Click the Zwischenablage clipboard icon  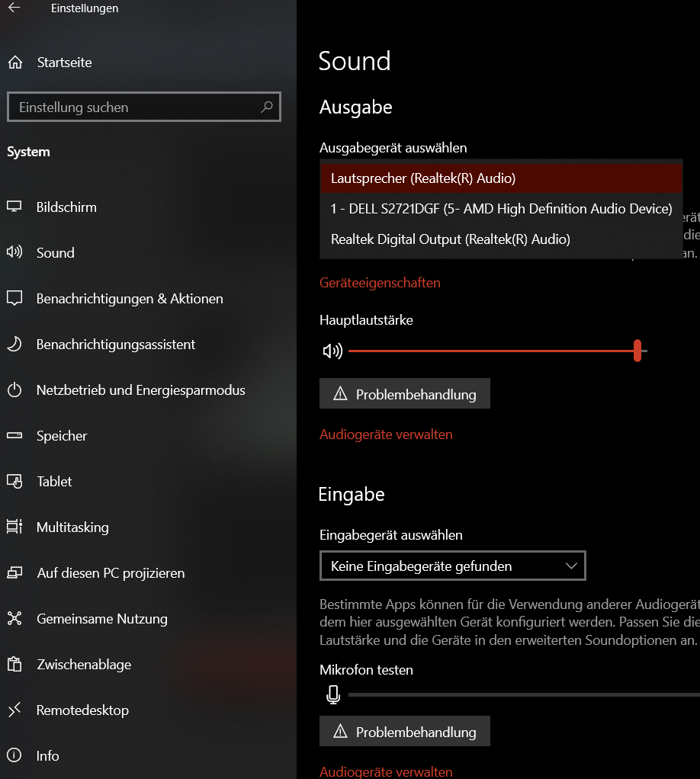tap(14, 665)
